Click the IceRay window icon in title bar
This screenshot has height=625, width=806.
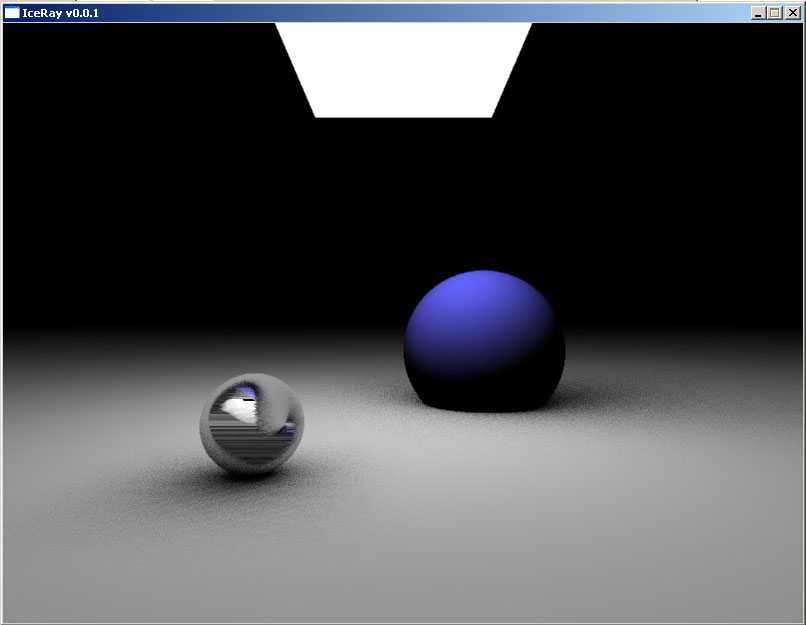pyautogui.click(x=12, y=13)
